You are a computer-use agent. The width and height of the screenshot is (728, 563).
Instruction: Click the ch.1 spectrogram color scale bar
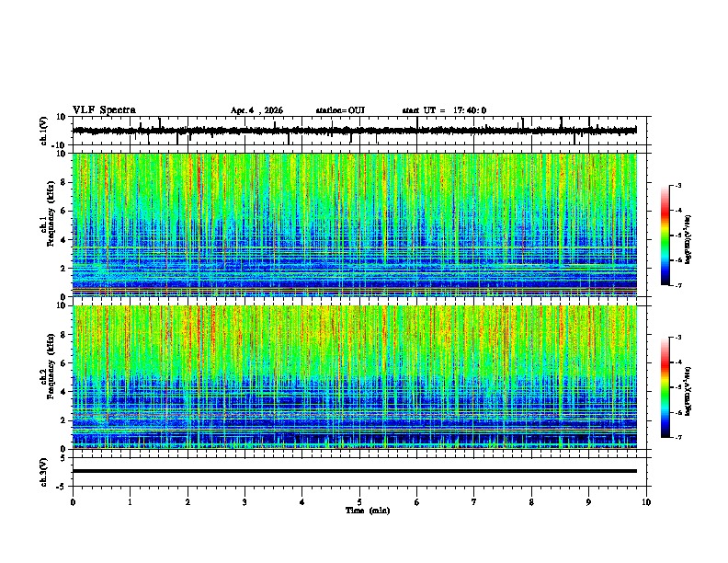665,236
